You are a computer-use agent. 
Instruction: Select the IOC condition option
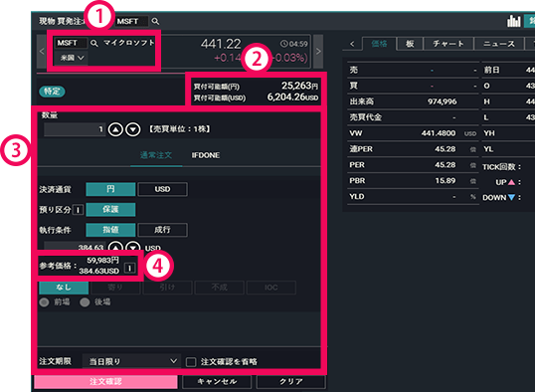(x=271, y=288)
